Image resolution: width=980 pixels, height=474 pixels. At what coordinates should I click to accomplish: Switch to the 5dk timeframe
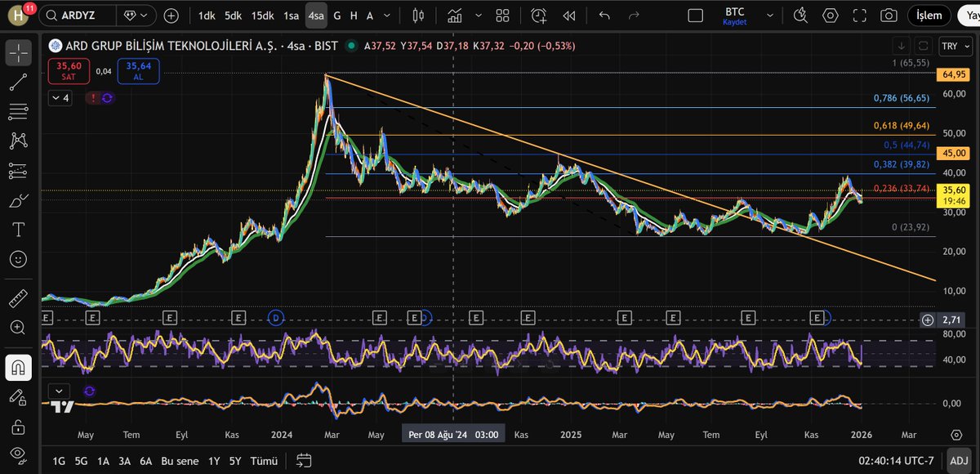[234, 15]
